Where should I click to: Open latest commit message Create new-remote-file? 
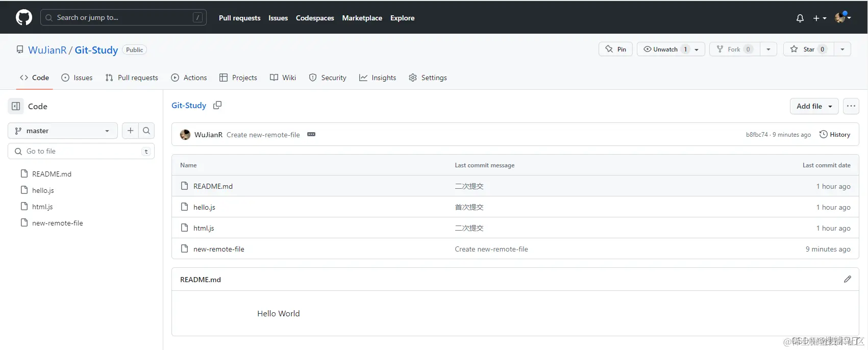point(263,135)
